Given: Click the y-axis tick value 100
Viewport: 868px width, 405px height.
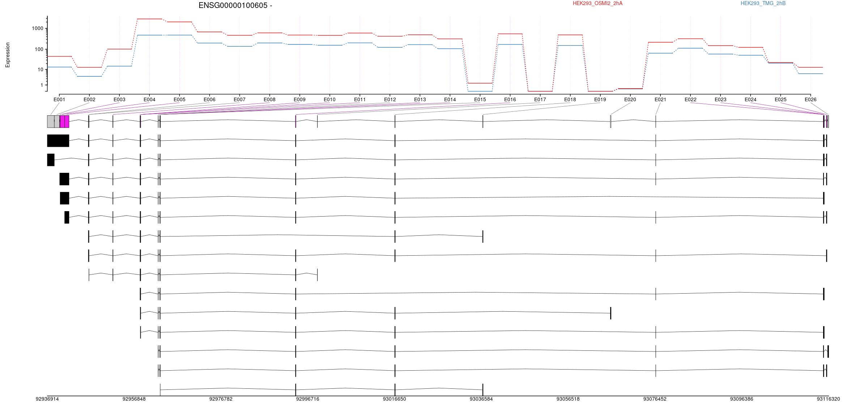Looking at the screenshot, I should [40, 49].
